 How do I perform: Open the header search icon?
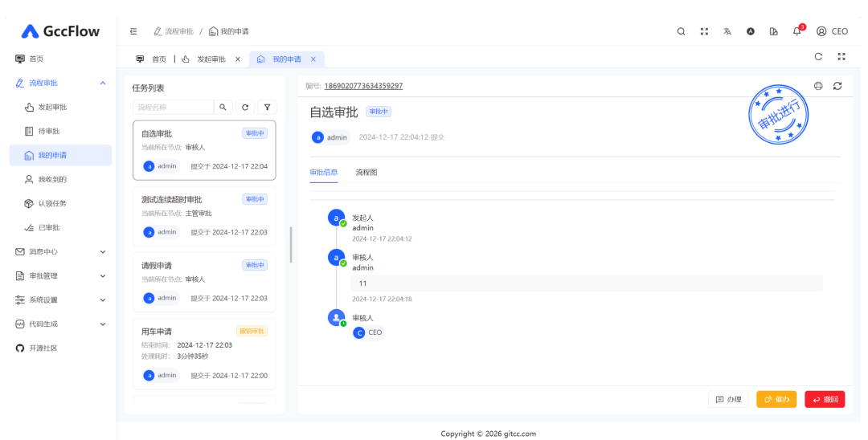click(x=681, y=31)
